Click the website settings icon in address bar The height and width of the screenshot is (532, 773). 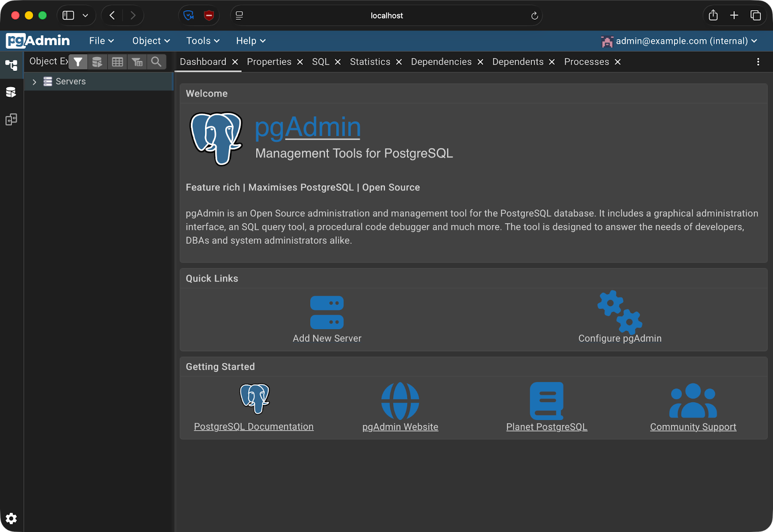coord(239,16)
